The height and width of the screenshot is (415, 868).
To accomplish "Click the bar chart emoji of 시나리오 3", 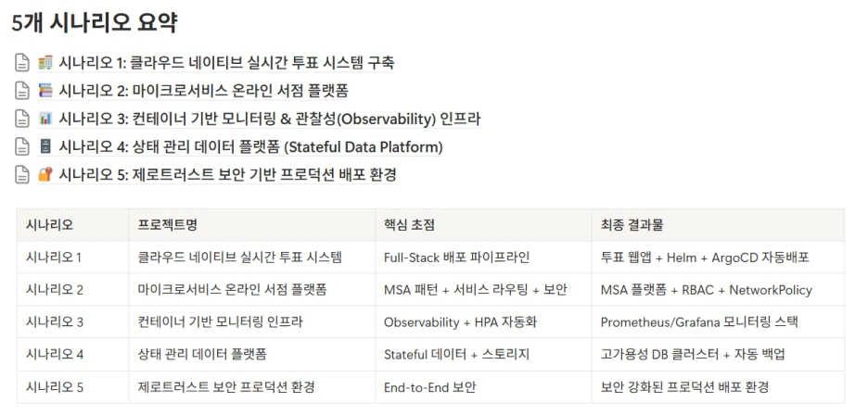I will click(x=45, y=119).
